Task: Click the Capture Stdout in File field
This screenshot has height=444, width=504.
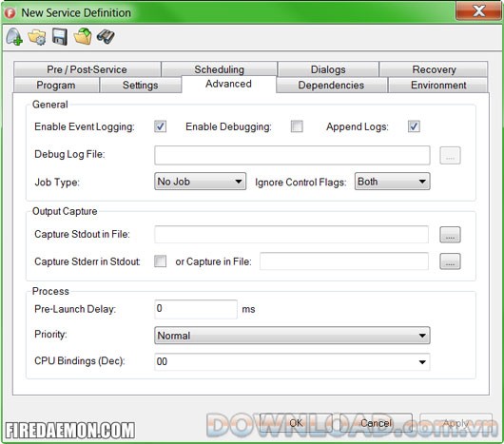Action: click(291, 234)
